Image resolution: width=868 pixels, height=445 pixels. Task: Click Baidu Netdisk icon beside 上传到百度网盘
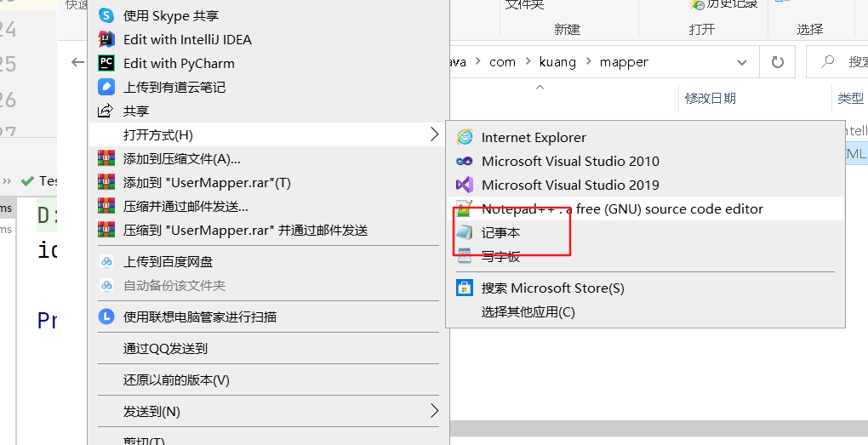click(x=106, y=261)
